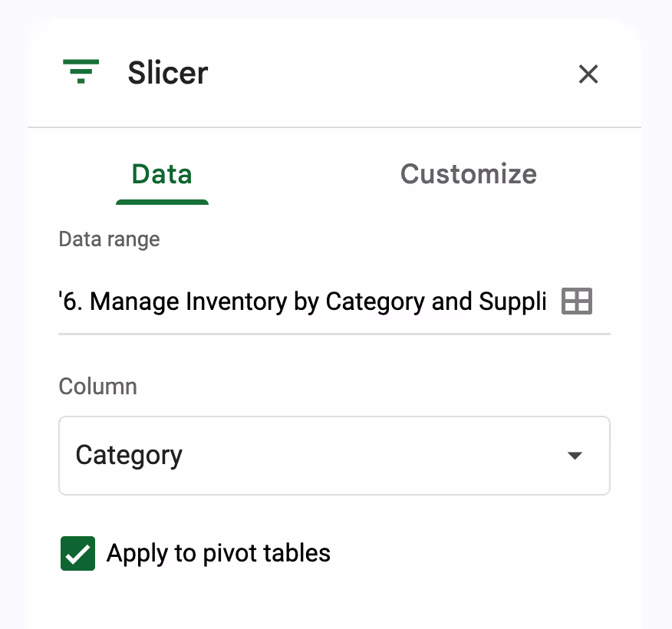Click the range picker icon next to data range

576,301
